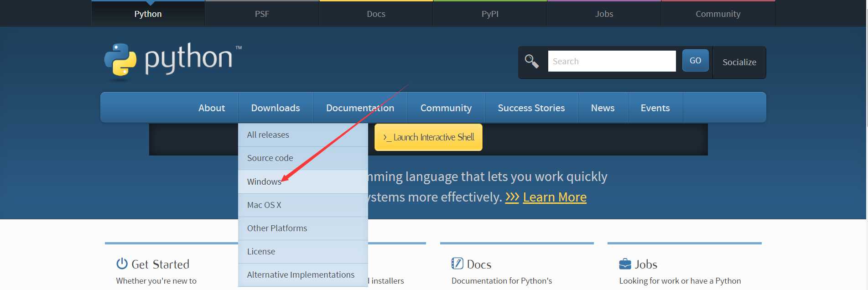Open the PyPI top tab

click(490, 14)
